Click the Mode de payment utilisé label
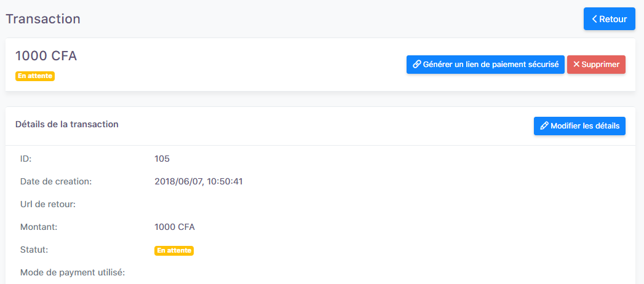The height and width of the screenshot is (284, 644). coord(73,272)
